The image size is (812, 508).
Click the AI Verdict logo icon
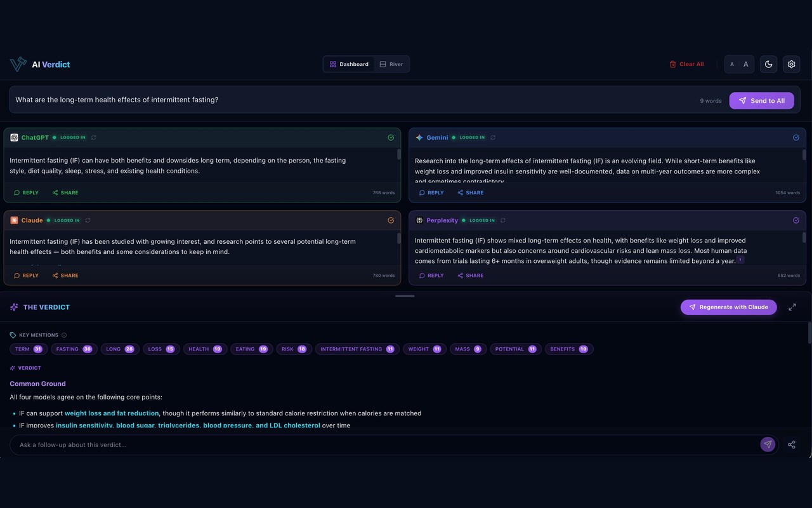coord(18,64)
